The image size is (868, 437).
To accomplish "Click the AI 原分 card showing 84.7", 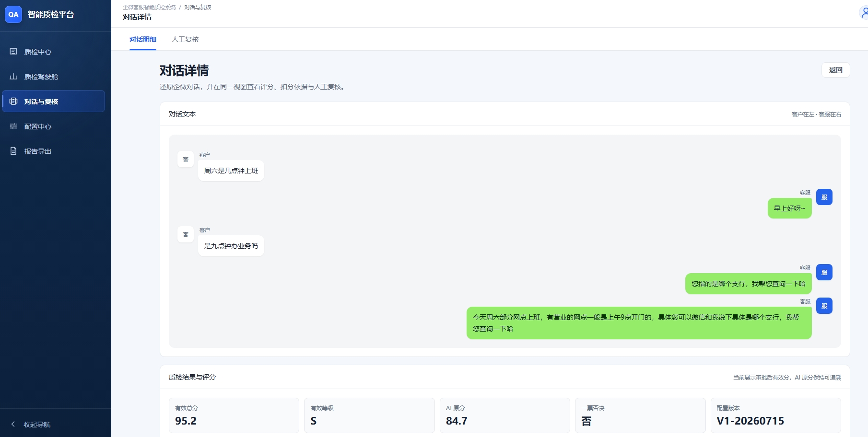I will click(x=505, y=415).
